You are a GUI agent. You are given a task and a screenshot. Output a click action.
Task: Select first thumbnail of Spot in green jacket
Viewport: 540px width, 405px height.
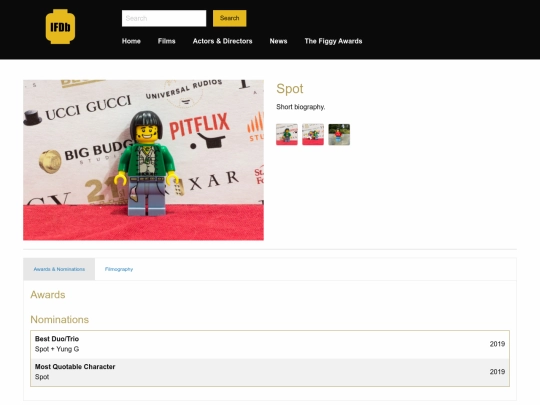(287, 135)
